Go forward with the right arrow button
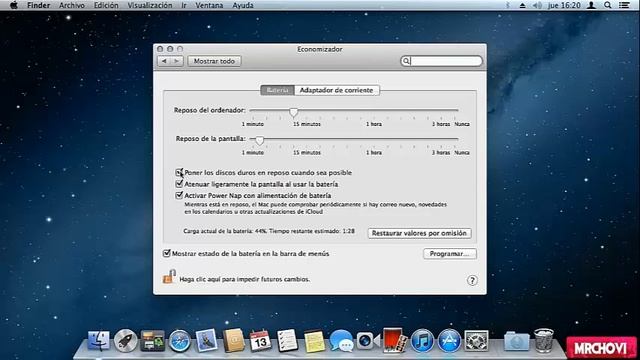This screenshot has width=640, height=360. tap(177, 61)
